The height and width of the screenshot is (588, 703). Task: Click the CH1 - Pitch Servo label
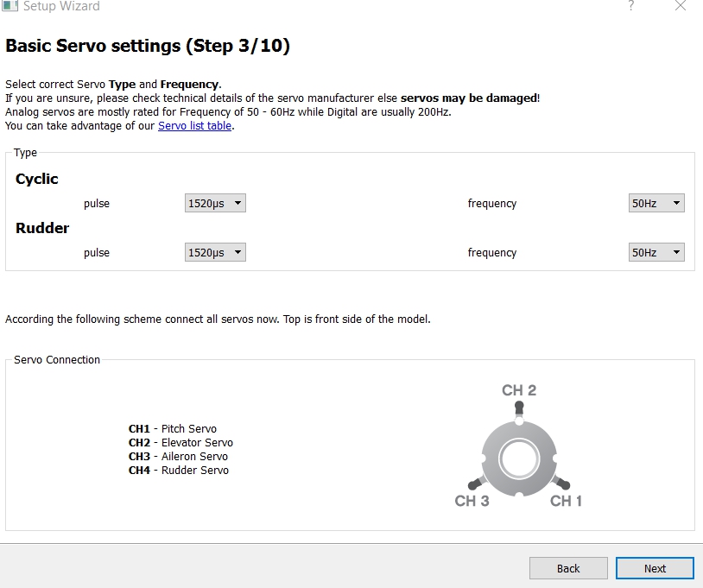point(173,429)
